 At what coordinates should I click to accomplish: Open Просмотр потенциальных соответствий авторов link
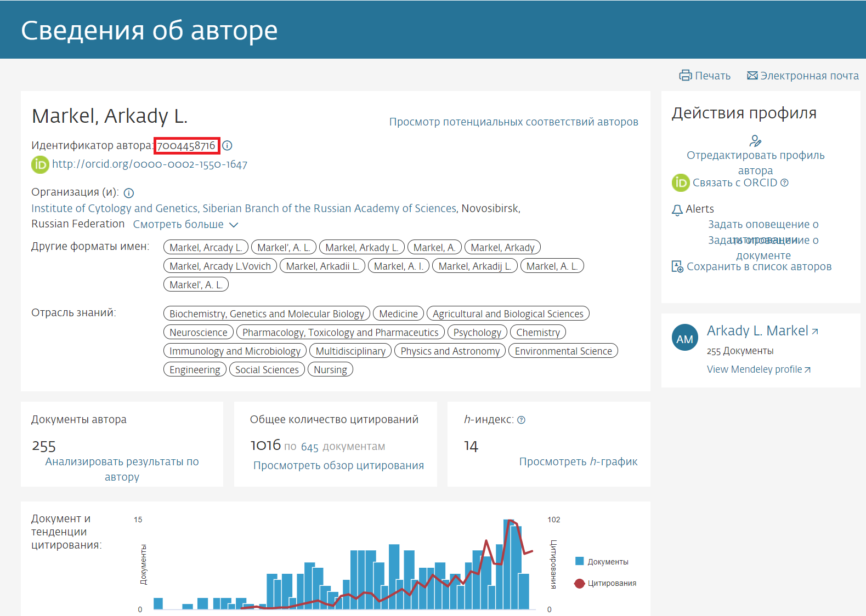click(x=513, y=122)
